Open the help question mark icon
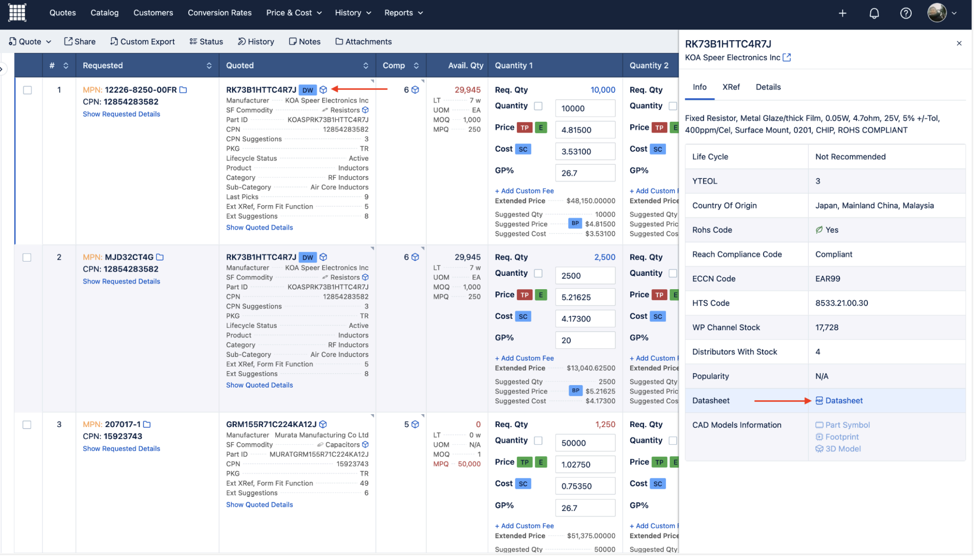980x559 pixels. 905,13
